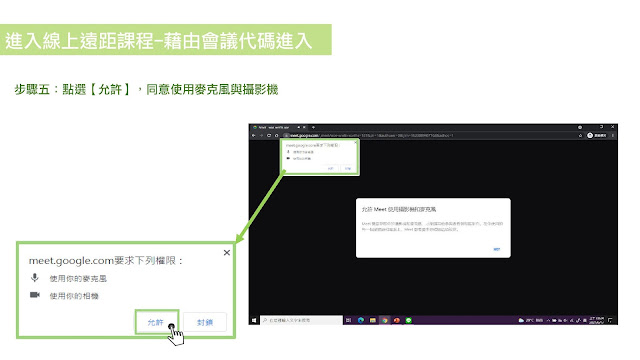Open a new tab with plus button
The width and height of the screenshot is (640, 360).
click(313, 127)
